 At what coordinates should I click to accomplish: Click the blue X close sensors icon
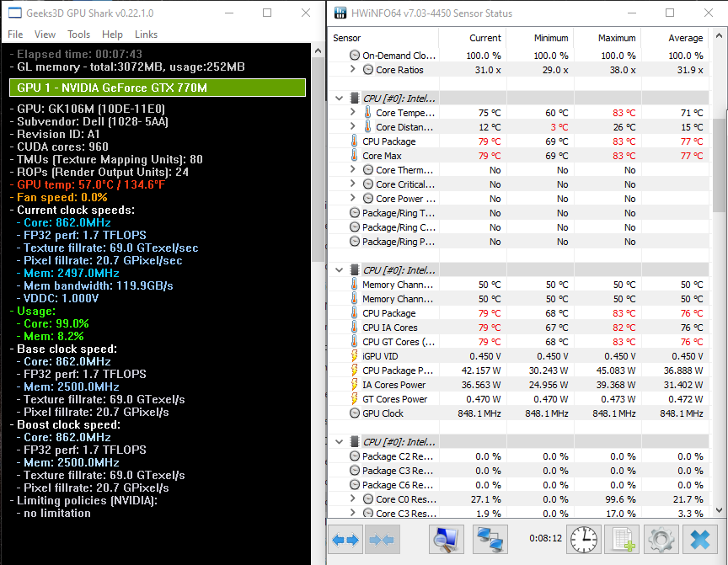pos(699,540)
